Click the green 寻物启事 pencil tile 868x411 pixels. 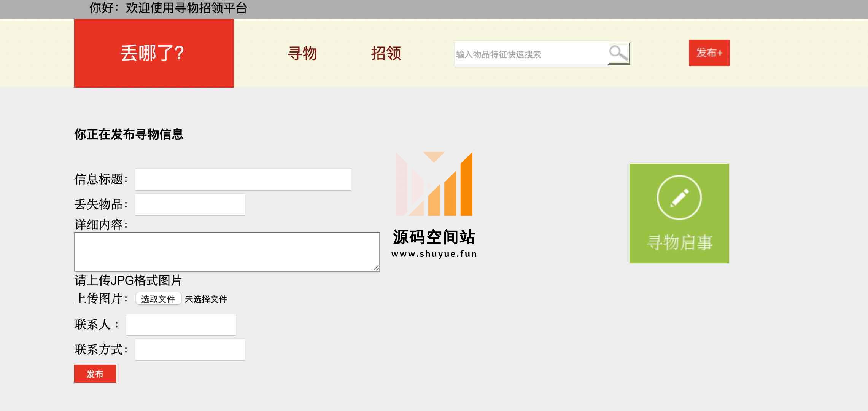679,213
